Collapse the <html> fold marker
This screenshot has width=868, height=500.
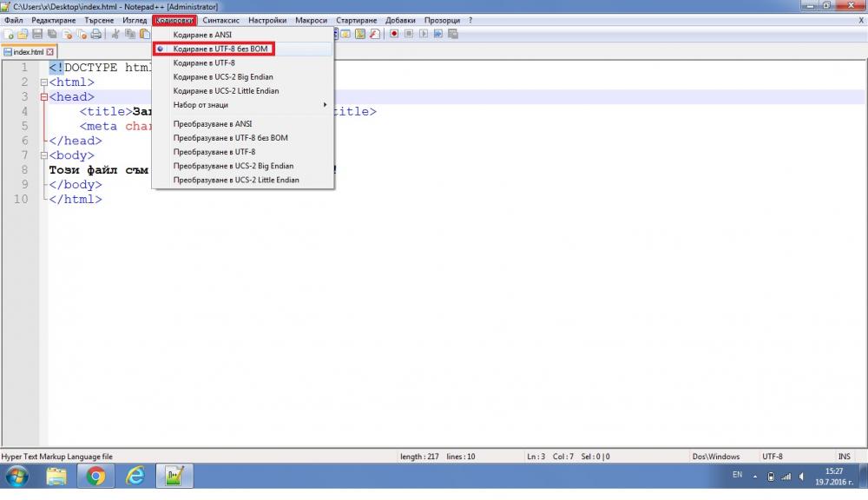pos(43,82)
